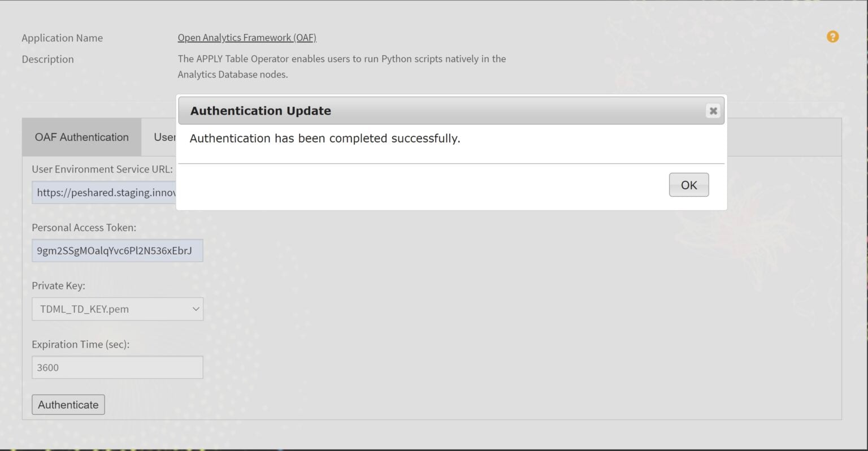Click the APPLY Table Operator description text
This screenshot has height=451, width=868.
point(342,67)
